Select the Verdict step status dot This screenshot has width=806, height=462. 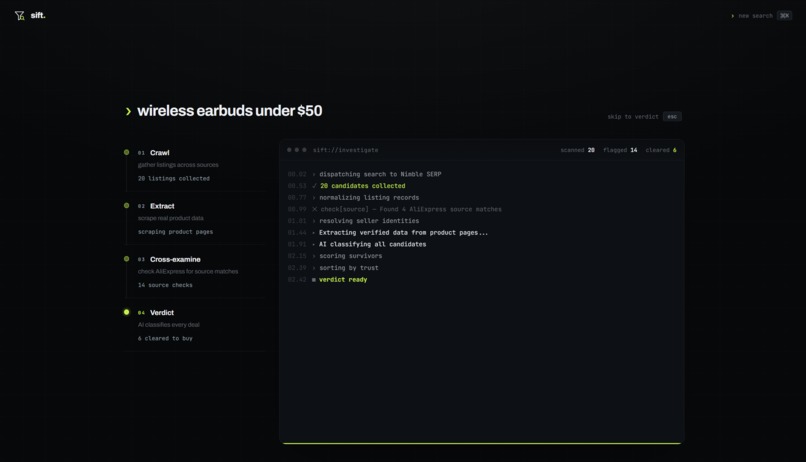tap(126, 312)
